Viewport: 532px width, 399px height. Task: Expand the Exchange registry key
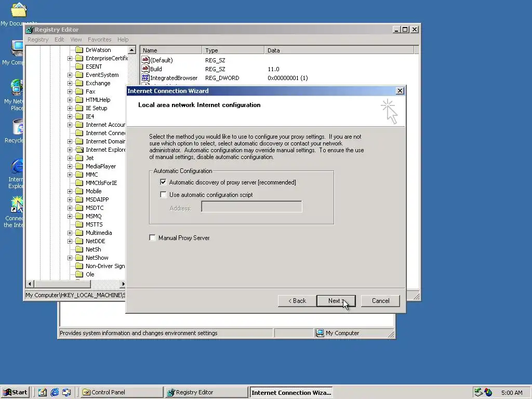pos(70,83)
